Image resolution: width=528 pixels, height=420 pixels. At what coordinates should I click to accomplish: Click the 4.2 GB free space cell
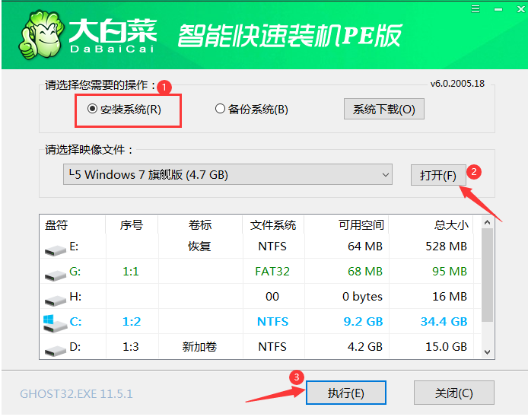[x=365, y=346]
